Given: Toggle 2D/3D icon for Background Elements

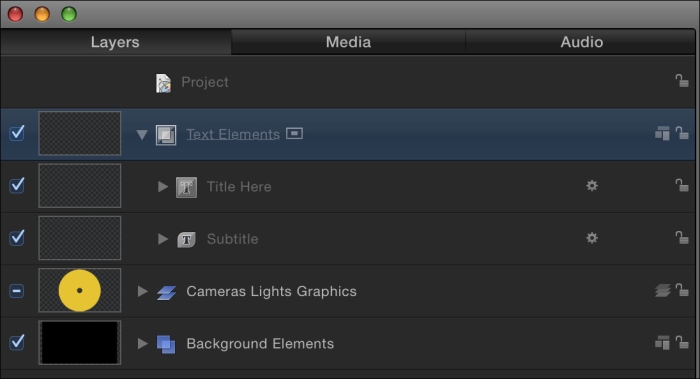Looking at the screenshot, I should (662, 342).
